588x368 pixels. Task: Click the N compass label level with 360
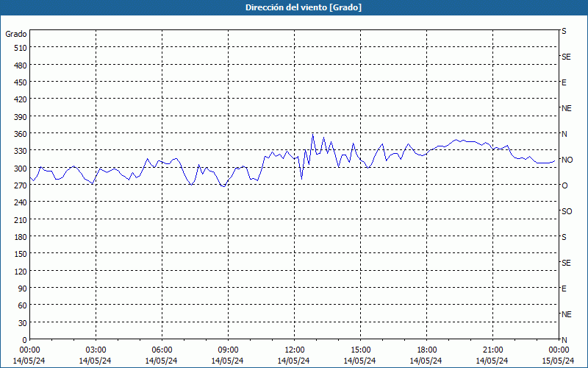click(564, 134)
